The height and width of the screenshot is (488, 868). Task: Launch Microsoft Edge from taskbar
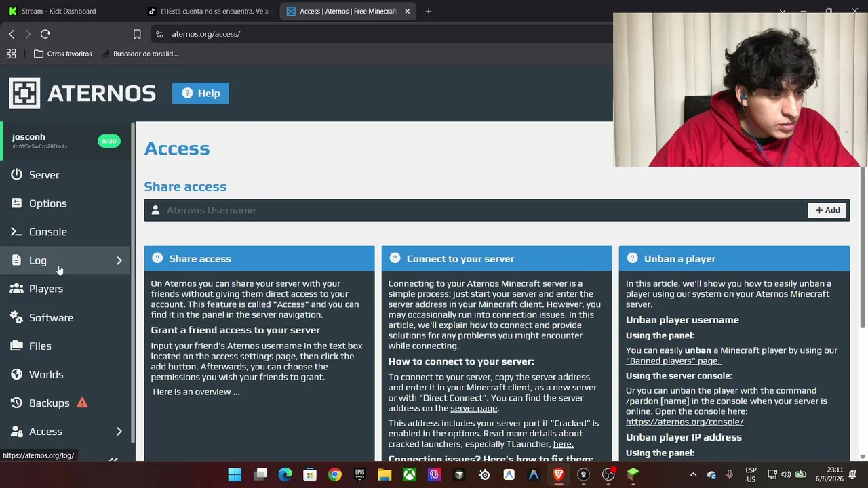285,474
